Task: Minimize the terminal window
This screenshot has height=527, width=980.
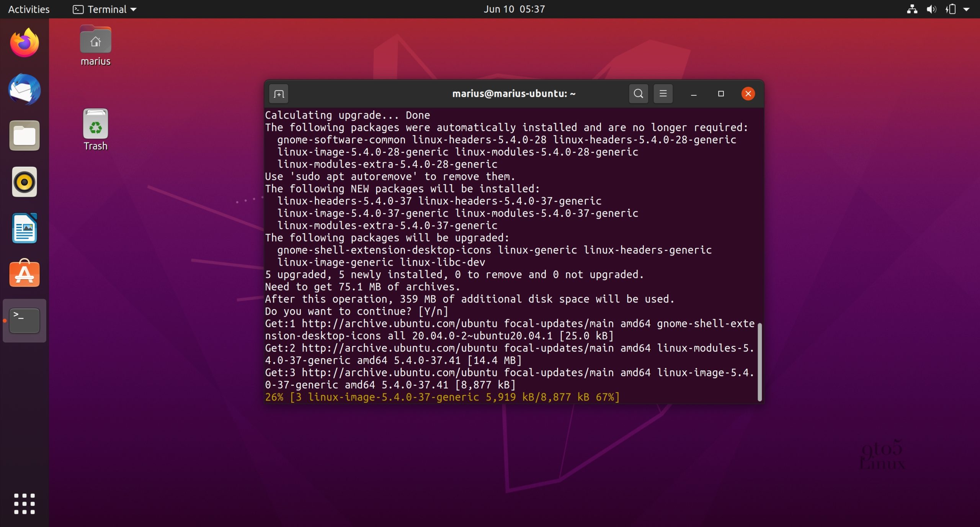Action: click(x=694, y=94)
